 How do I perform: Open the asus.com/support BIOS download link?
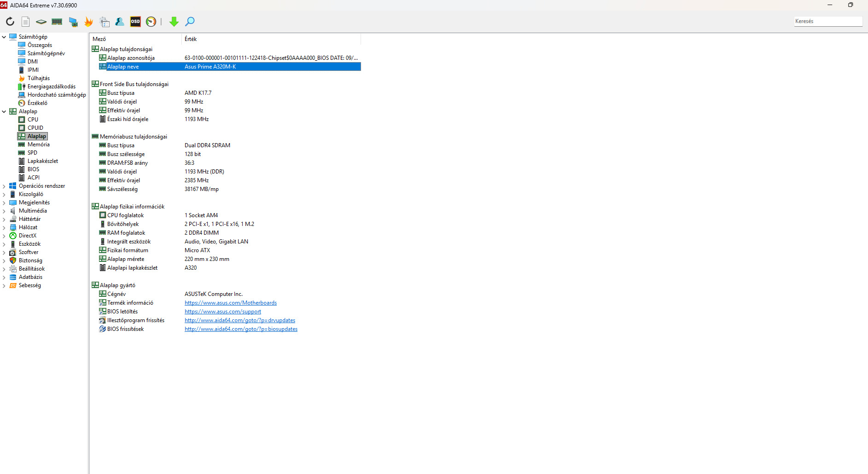point(223,312)
